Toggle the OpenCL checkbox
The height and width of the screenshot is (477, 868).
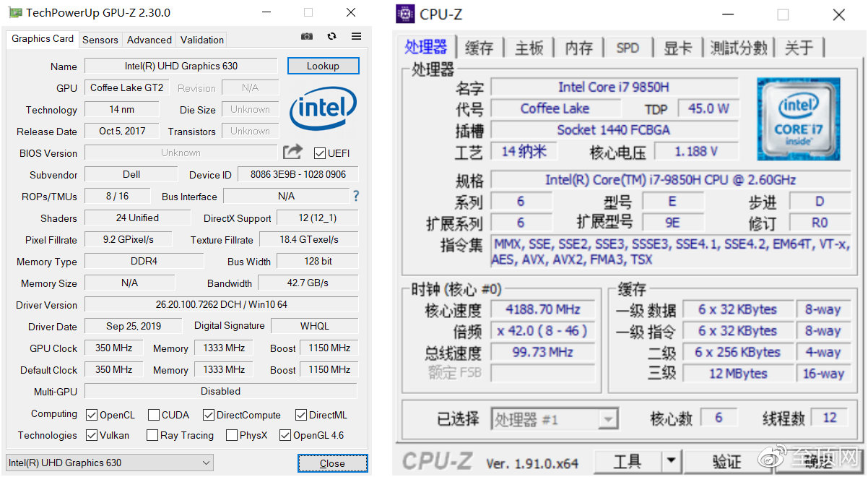point(92,415)
